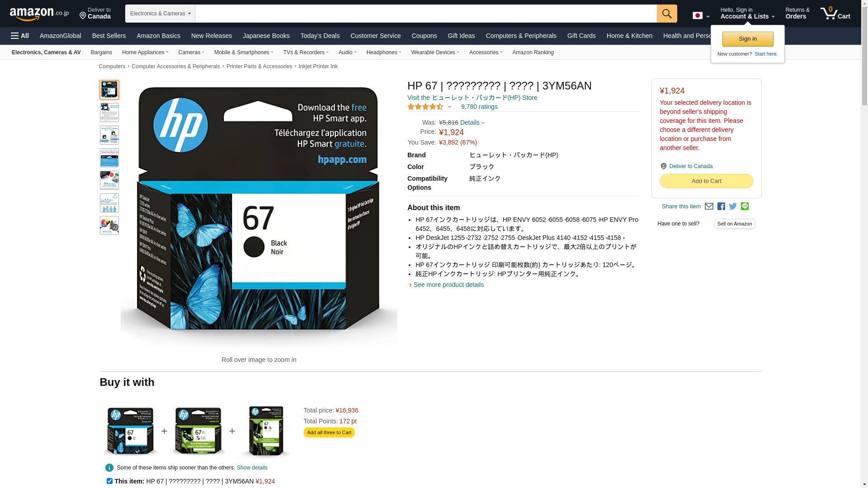Select the second product thumbnail image

coord(109,113)
